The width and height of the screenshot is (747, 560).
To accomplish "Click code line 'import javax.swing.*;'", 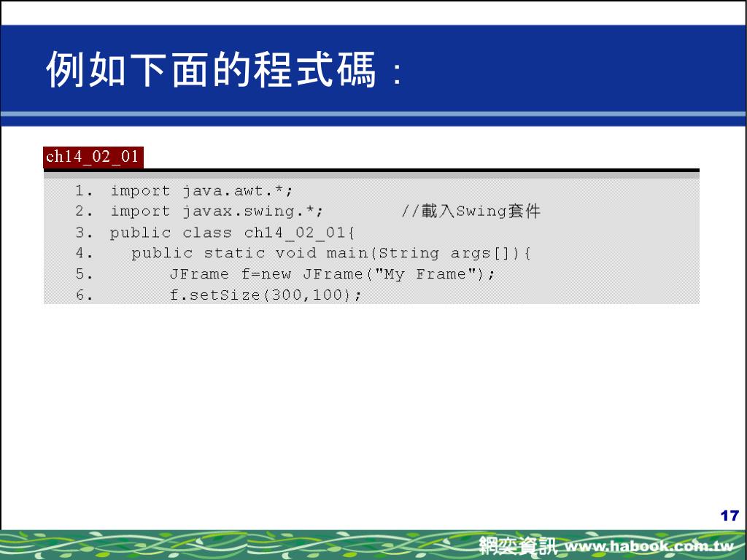I will pyautogui.click(x=217, y=211).
